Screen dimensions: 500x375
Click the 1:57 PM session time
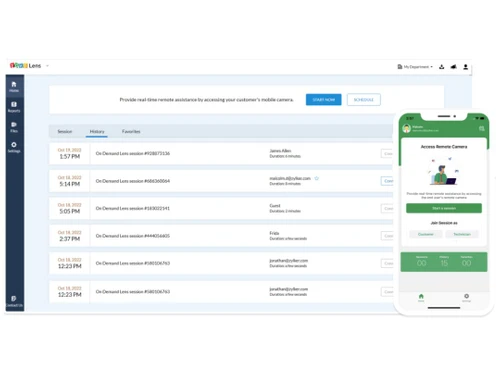click(70, 156)
